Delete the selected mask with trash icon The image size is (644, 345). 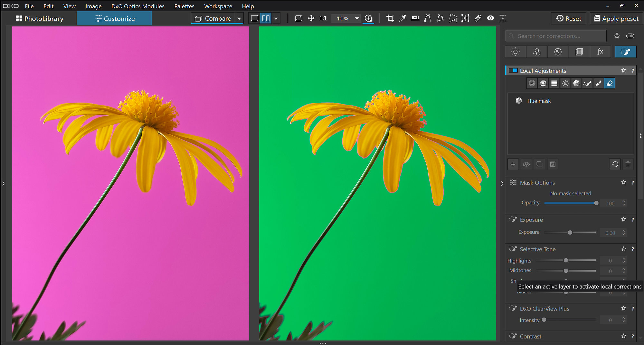628,164
